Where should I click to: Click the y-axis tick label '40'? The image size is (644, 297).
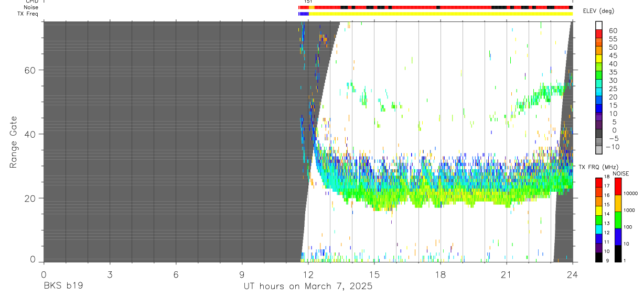click(x=30, y=134)
